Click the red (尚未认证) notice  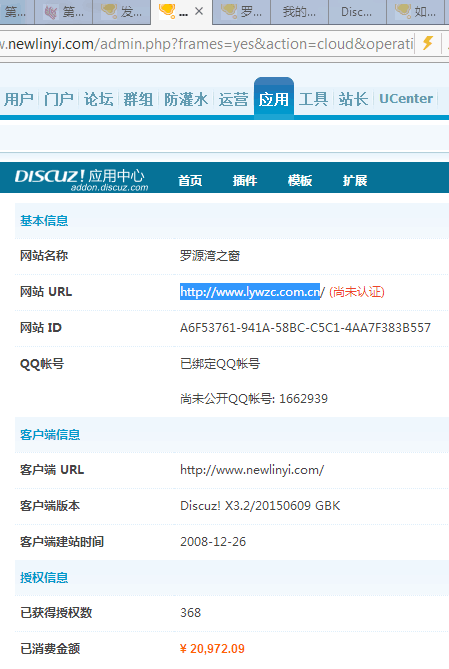pyautogui.click(x=357, y=292)
